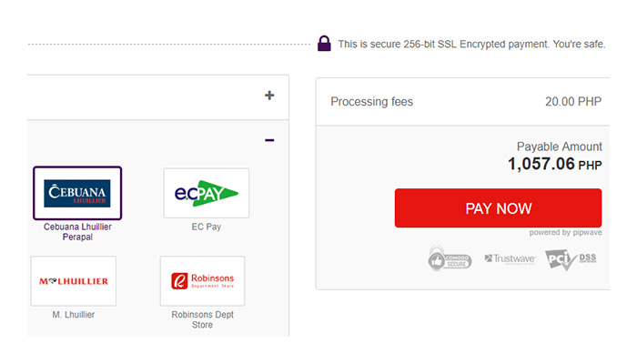Select the M. Lhuillier logo tile
Image resolution: width=637 pixels, height=364 pixels.
pos(74,281)
